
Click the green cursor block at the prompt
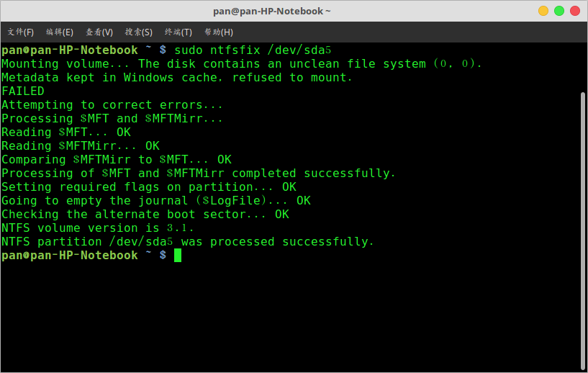(x=178, y=256)
